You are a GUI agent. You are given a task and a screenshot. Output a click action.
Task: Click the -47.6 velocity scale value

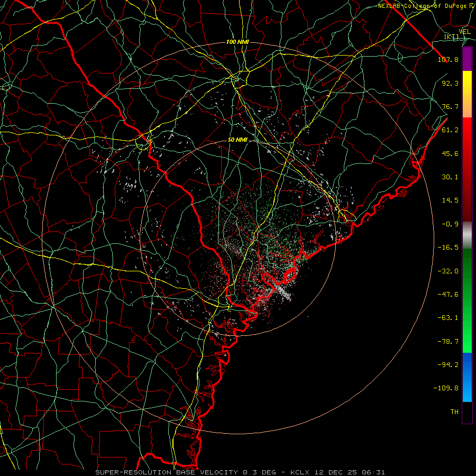point(448,295)
